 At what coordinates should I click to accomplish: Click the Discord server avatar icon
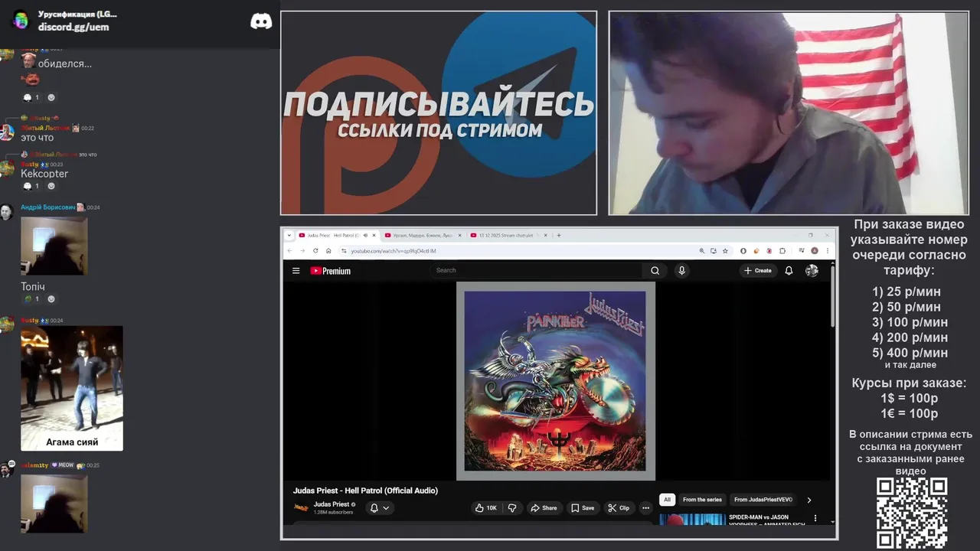[21, 20]
